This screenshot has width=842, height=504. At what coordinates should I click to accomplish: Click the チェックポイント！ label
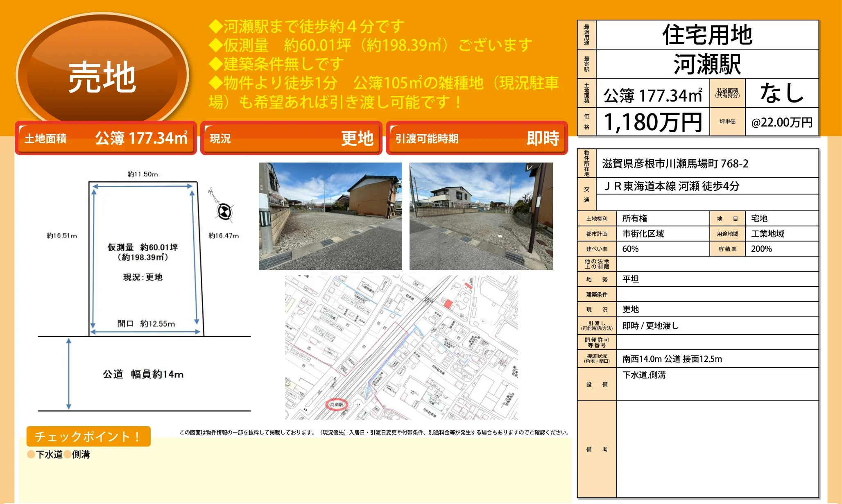pyautogui.click(x=88, y=436)
